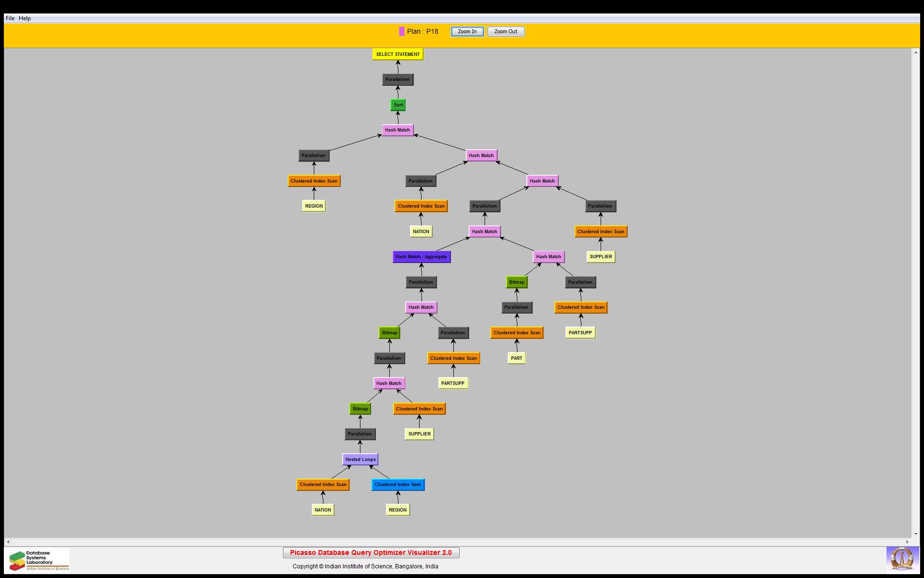
Task: Click the vertical scrollbar up arrow
Action: point(916,53)
